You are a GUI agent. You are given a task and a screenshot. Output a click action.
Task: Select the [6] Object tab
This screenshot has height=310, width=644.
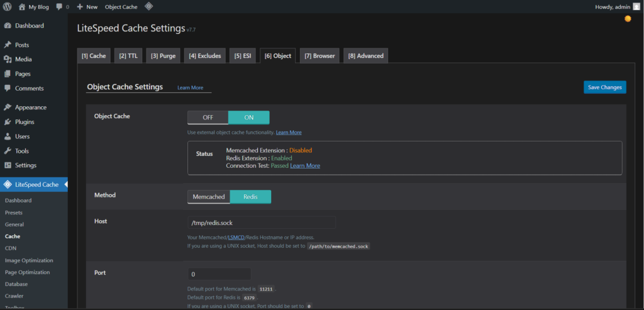pyautogui.click(x=277, y=56)
